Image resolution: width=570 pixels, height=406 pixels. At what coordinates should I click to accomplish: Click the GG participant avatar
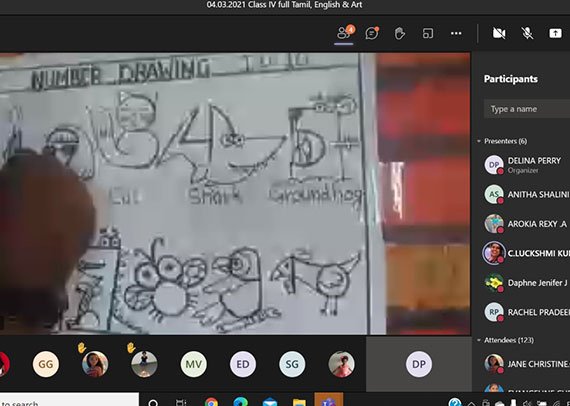[x=45, y=364]
